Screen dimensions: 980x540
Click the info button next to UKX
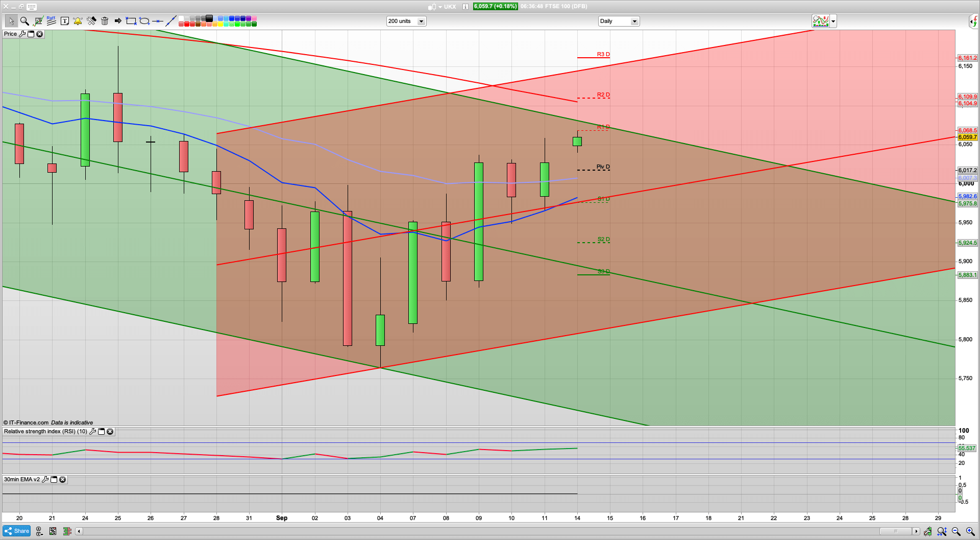(x=464, y=7)
